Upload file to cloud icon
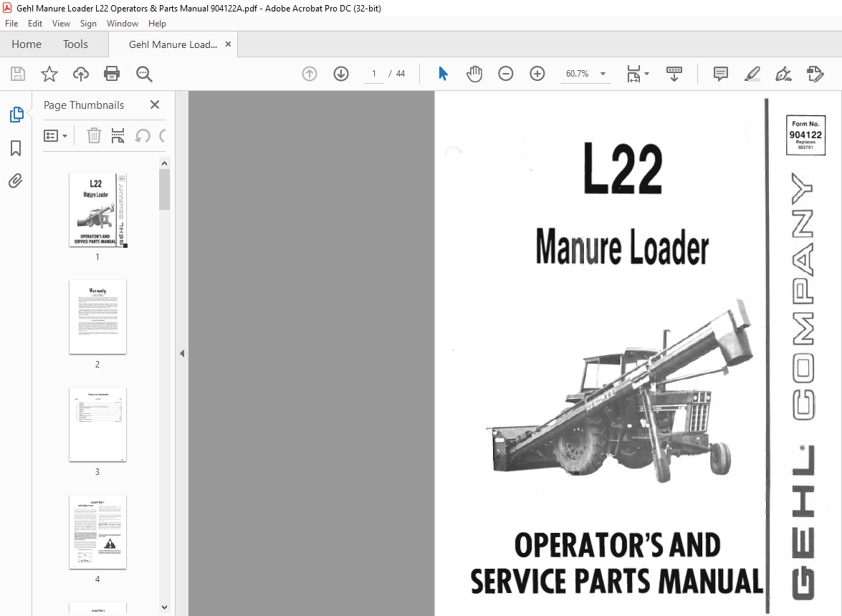 [x=80, y=74]
